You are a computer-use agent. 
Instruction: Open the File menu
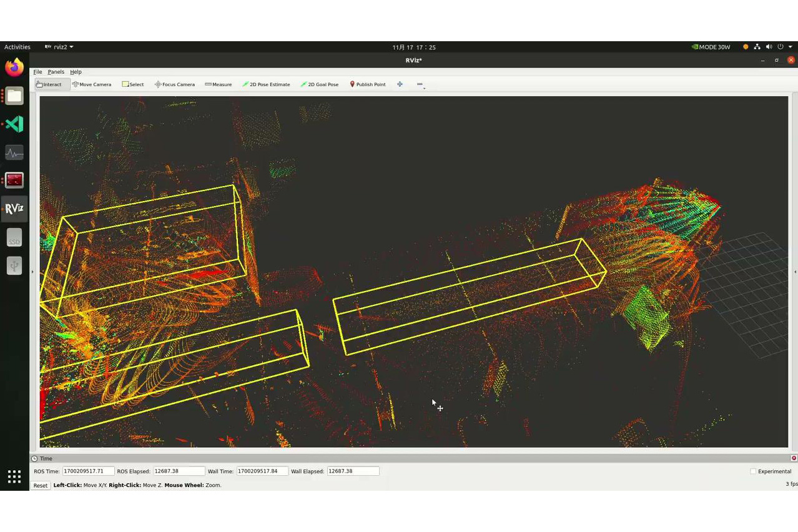pyautogui.click(x=37, y=72)
